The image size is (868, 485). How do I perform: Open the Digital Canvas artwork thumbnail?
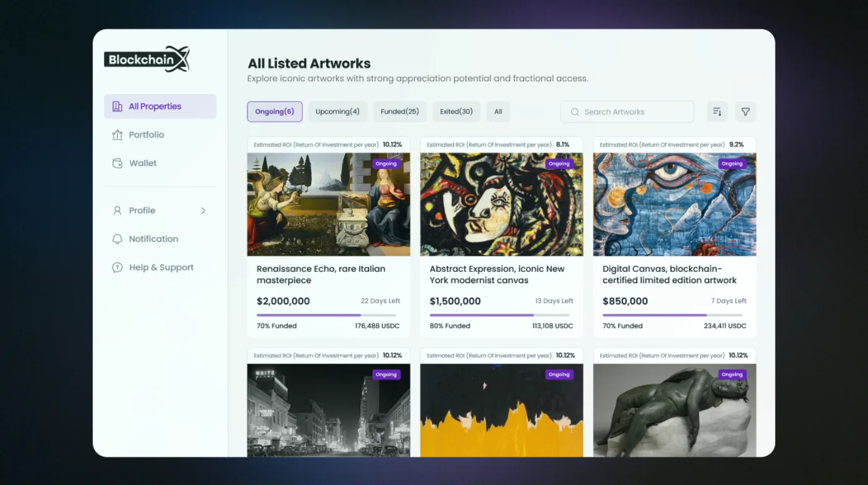[x=675, y=204]
